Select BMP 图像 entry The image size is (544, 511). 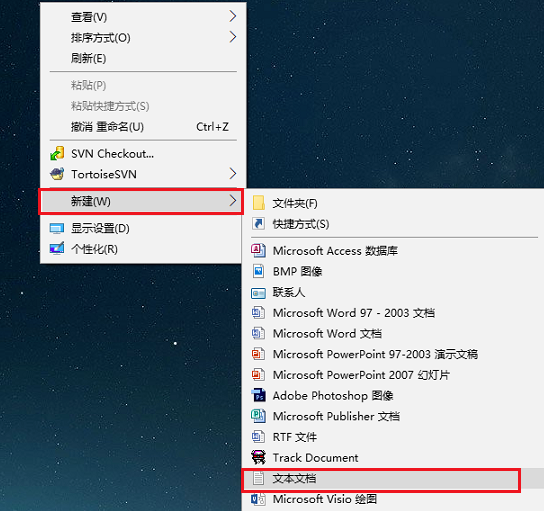pyautogui.click(x=393, y=271)
